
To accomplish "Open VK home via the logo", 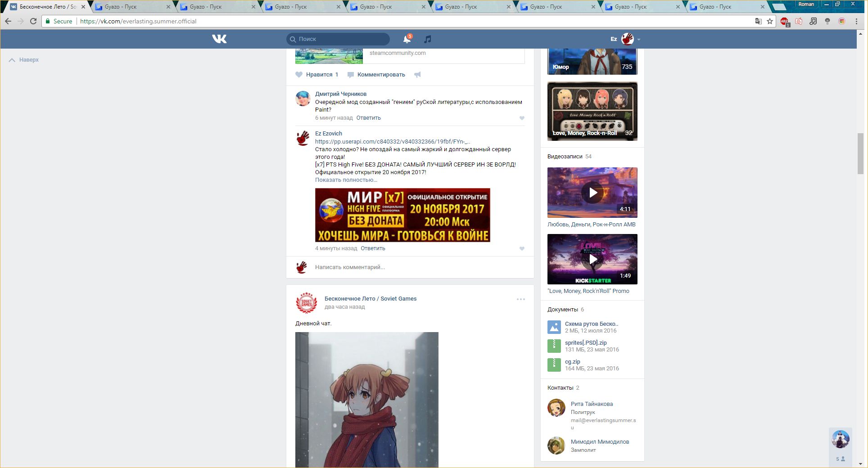I will point(219,39).
